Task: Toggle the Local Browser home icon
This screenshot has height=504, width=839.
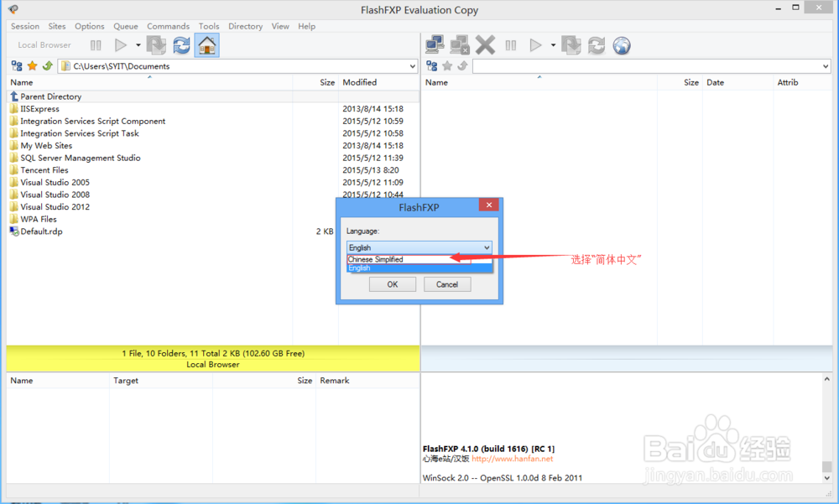Action: click(x=207, y=45)
